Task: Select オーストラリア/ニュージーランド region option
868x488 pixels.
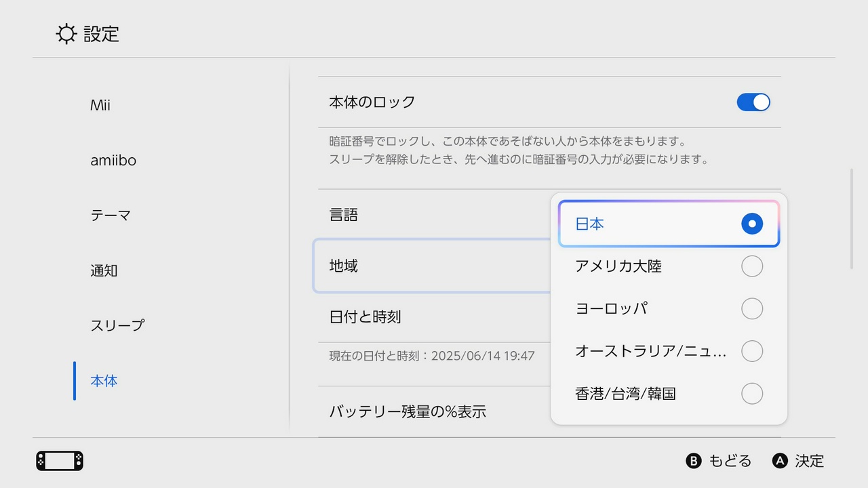Action: (x=669, y=351)
